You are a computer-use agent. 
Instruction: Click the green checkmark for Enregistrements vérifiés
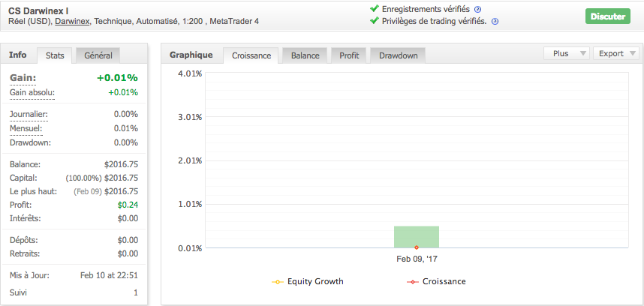pyautogui.click(x=375, y=9)
